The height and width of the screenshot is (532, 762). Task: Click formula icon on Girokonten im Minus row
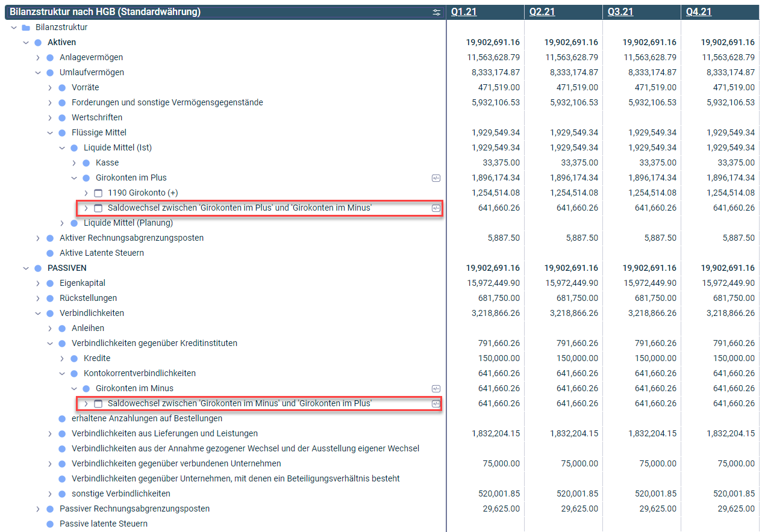437,388
